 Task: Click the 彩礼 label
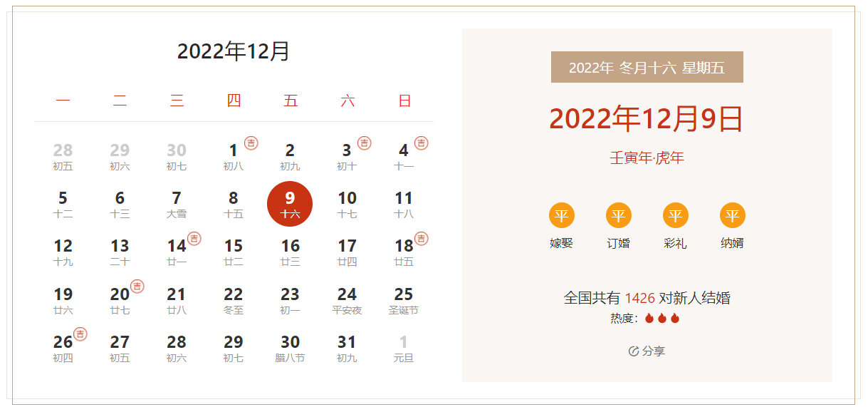[x=676, y=243]
